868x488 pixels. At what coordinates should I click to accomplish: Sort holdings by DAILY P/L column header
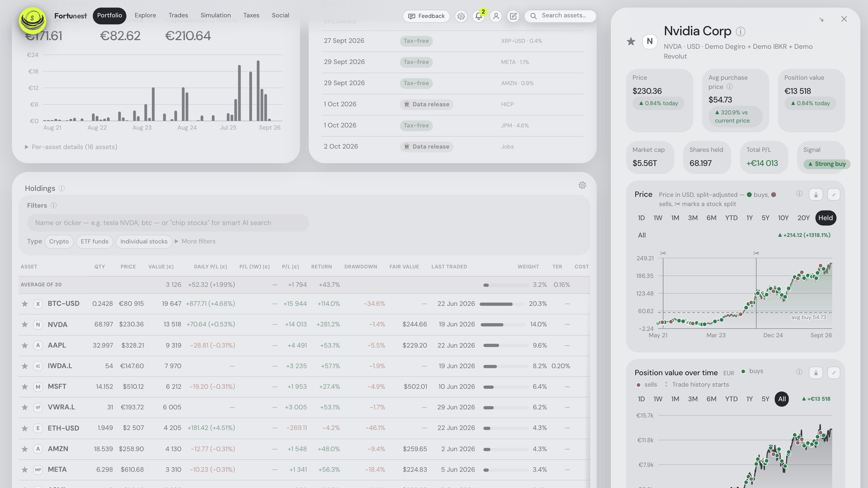pos(210,267)
